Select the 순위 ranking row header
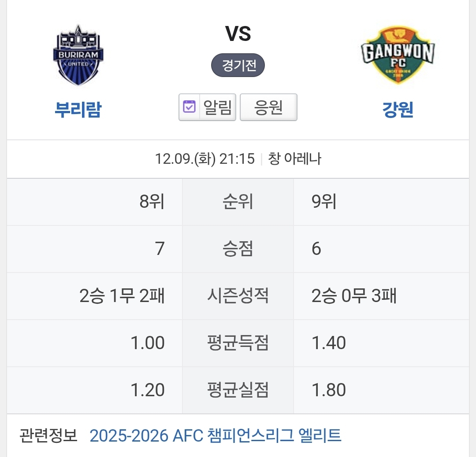 click(238, 202)
